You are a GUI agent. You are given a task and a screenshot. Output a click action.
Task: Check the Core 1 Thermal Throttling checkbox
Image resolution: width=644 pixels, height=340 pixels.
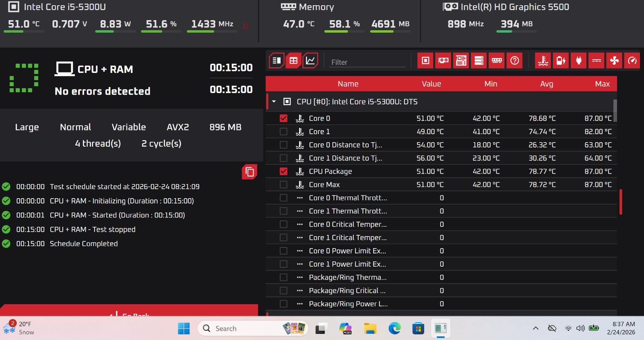pos(284,211)
